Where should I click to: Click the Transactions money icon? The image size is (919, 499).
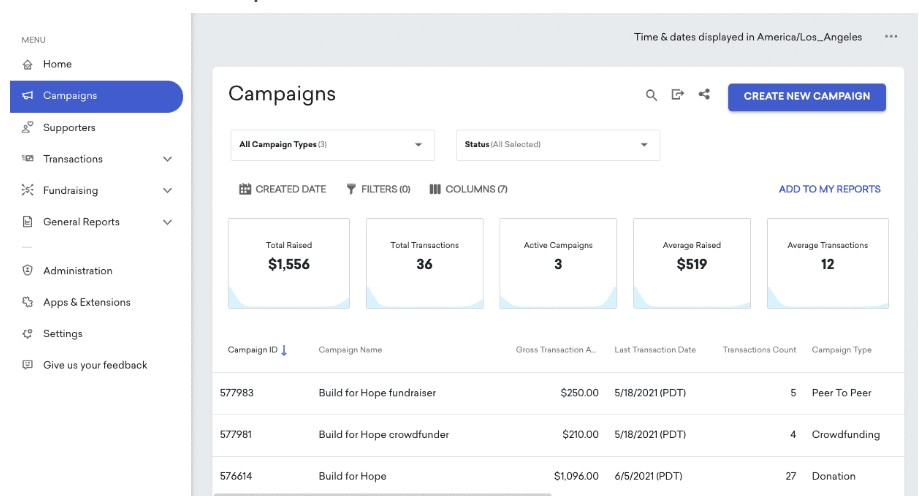pos(28,158)
